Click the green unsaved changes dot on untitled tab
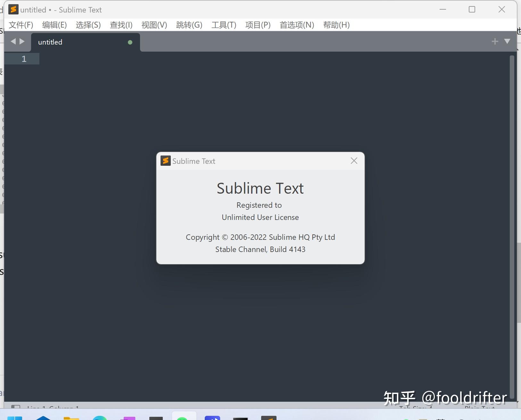Screen dimensions: 521x420 tap(130, 42)
